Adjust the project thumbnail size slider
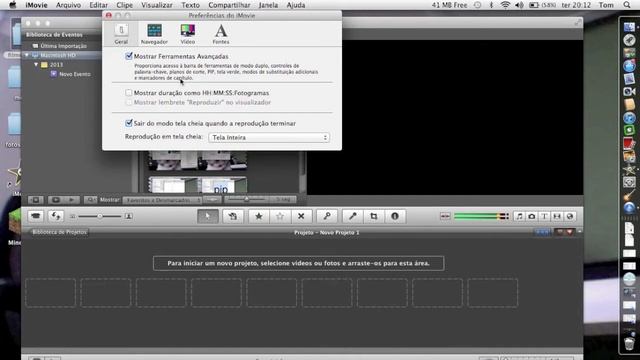This screenshot has width=640, height=360. point(100,216)
